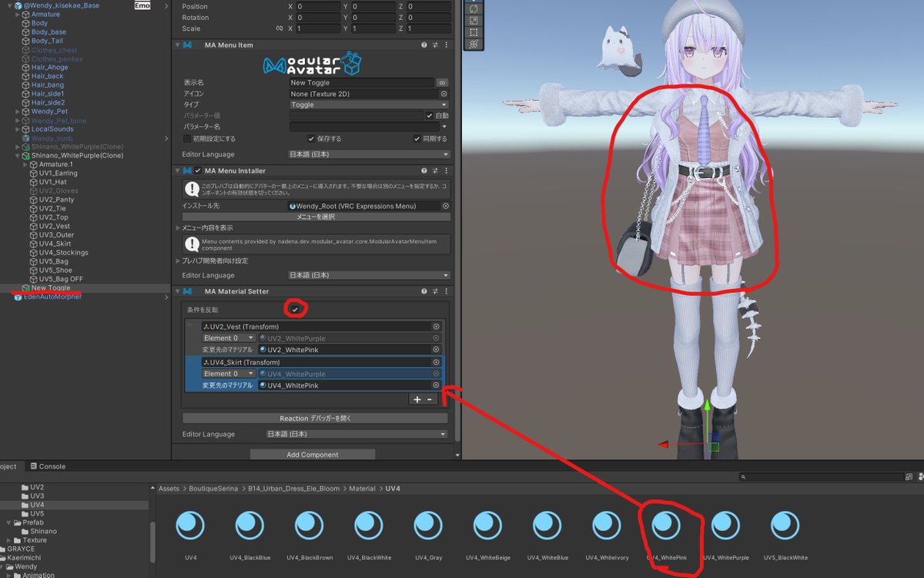The width and height of the screenshot is (924, 578).
Task: Open presets for MA Menu Installer component
Action: coord(435,171)
